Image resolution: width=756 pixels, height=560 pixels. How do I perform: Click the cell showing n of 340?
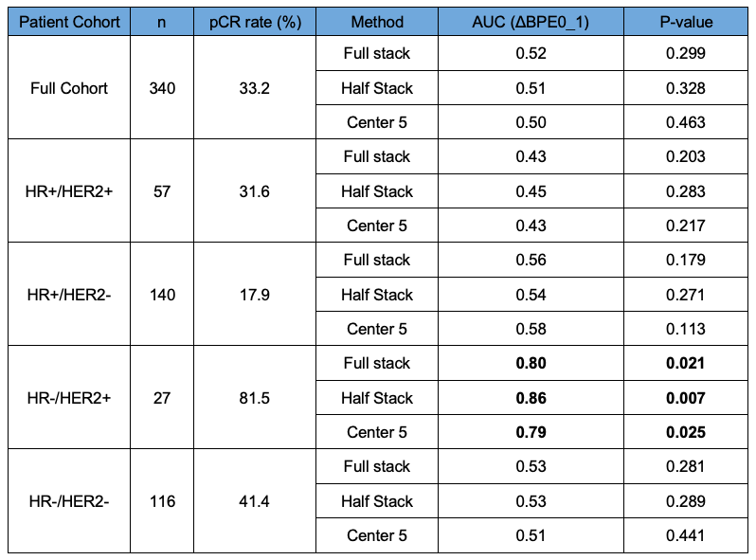162,88
